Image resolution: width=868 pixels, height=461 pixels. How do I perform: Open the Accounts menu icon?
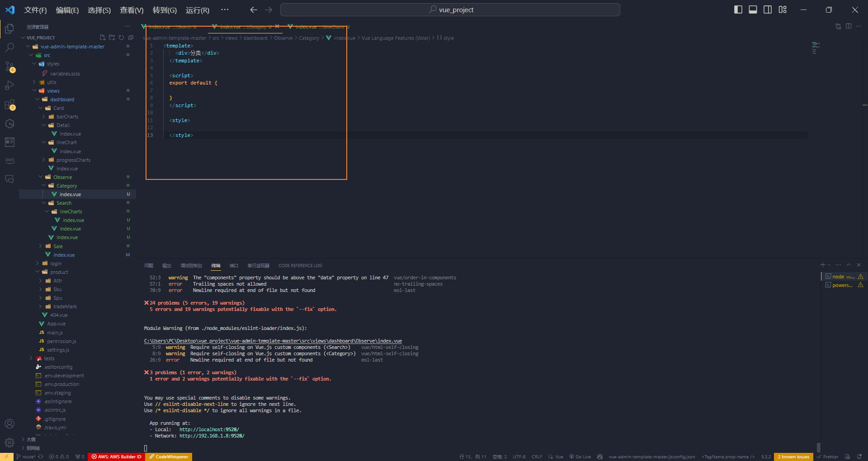click(x=9, y=423)
